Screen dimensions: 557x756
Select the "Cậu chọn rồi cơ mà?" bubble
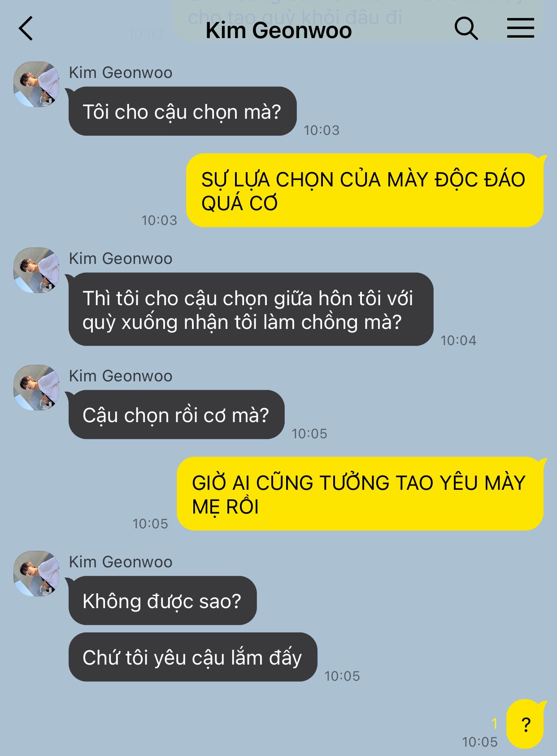coord(176,415)
